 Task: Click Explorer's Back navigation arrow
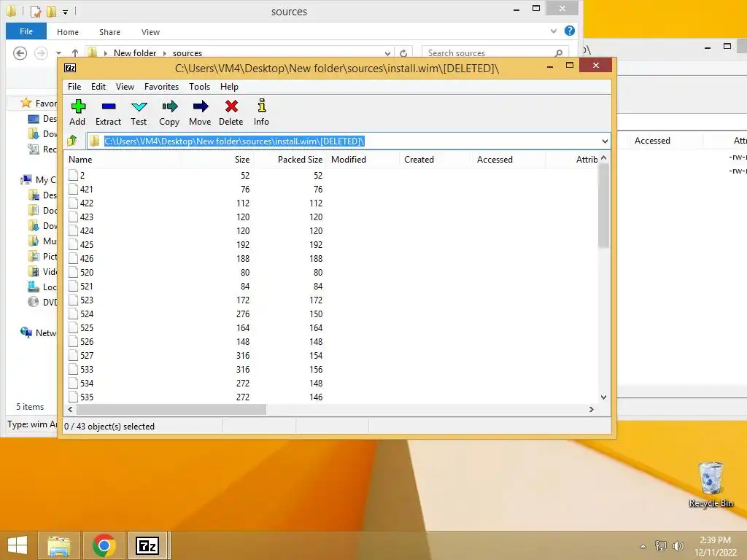pos(20,52)
